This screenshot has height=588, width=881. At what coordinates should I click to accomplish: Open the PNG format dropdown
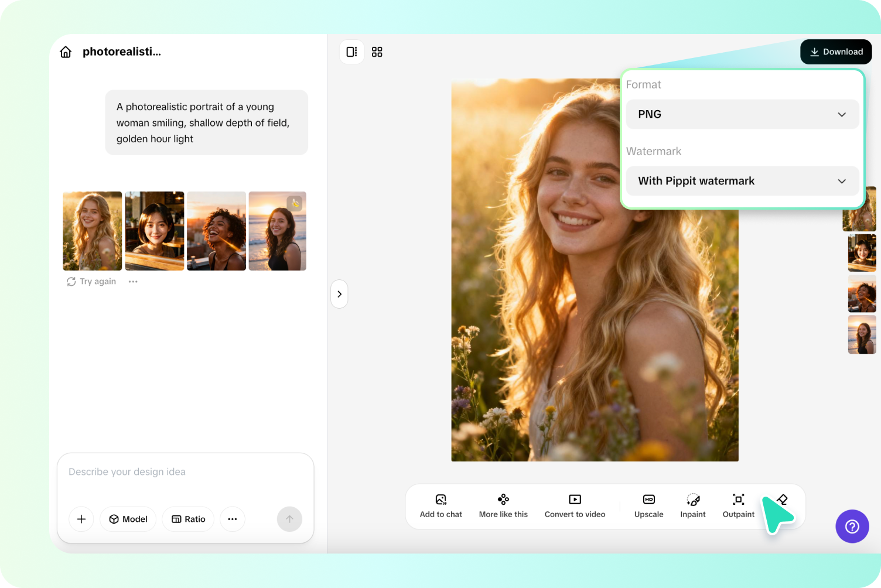click(x=742, y=114)
